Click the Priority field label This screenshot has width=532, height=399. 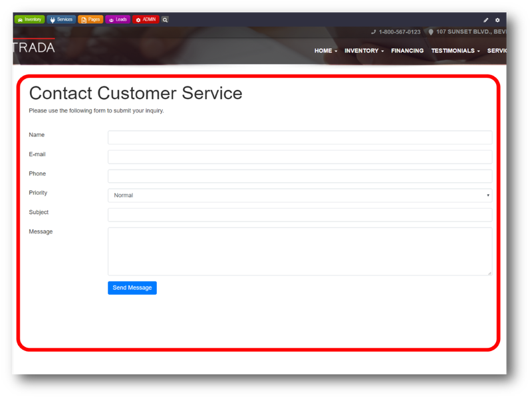tap(38, 193)
